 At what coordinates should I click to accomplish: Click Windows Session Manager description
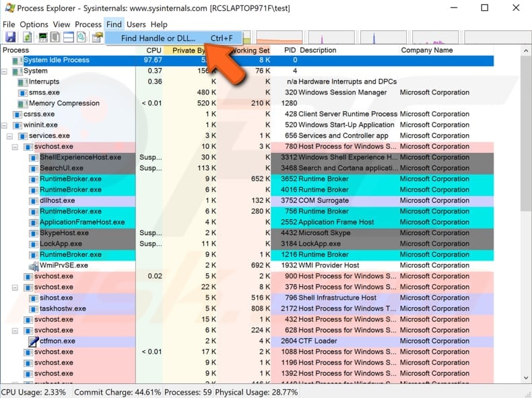[342, 93]
